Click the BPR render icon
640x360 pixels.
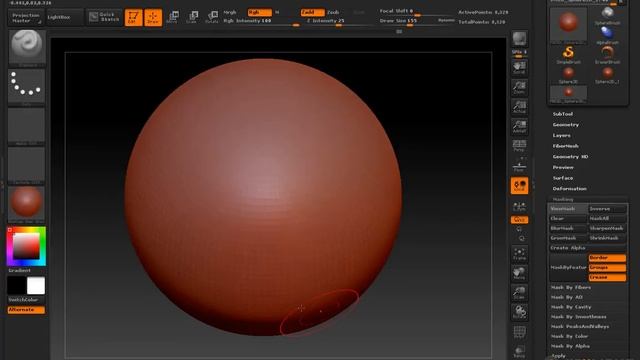click(520, 40)
